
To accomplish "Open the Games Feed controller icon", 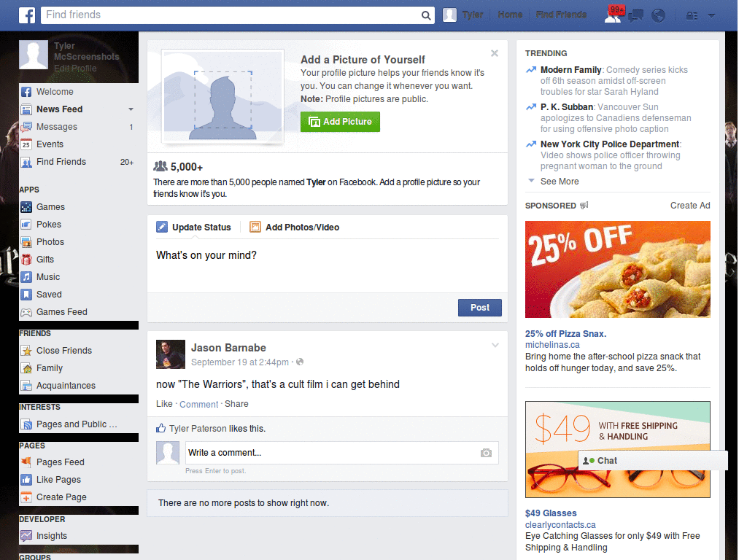I will point(26,312).
